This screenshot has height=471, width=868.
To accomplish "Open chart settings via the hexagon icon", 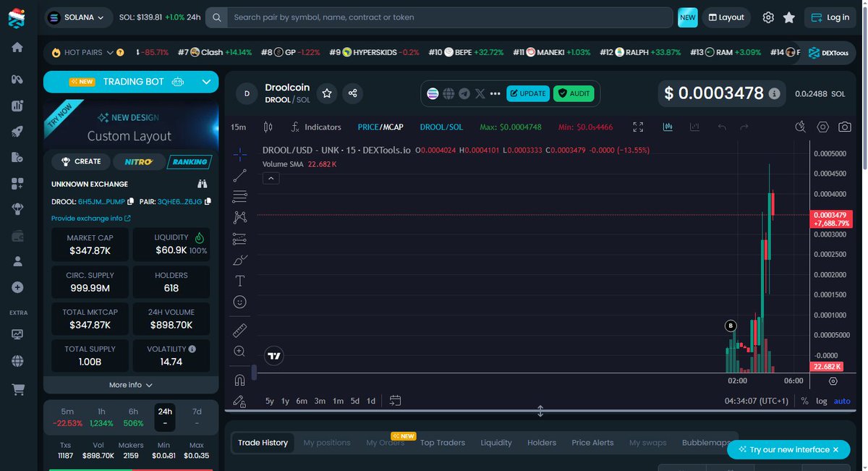I will pos(822,127).
